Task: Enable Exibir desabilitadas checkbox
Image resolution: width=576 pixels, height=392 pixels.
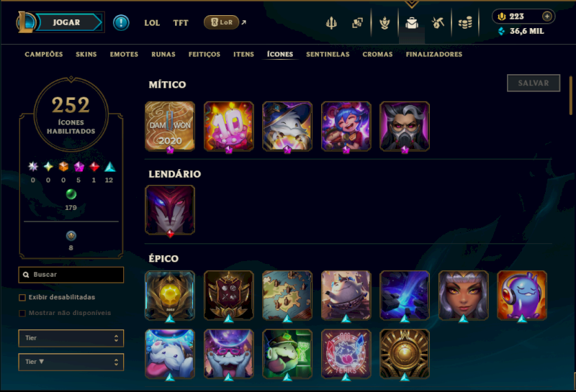Action: pos(22,297)
